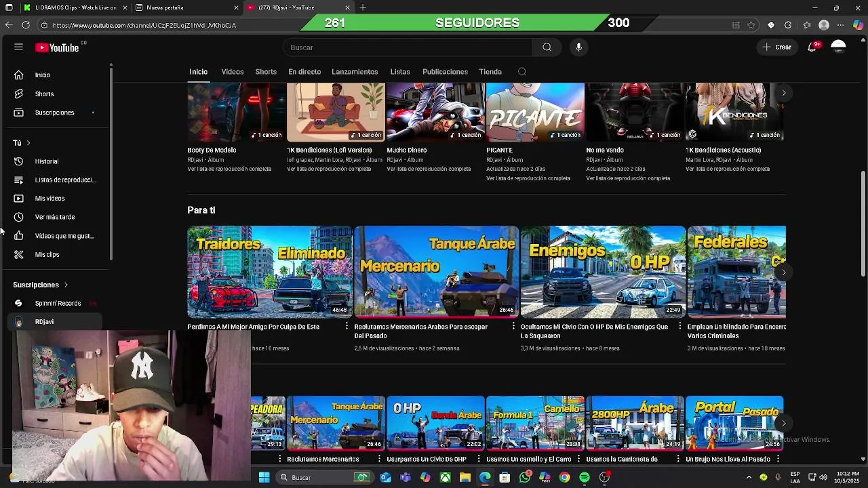Advance the bottom video row arrow
The width and height of the screenshot is (868, 488).
point(783,424)
